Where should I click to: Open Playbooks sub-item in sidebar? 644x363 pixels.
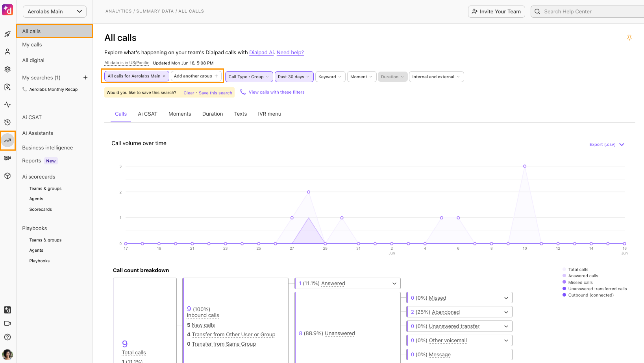click(x=39, y=261)
